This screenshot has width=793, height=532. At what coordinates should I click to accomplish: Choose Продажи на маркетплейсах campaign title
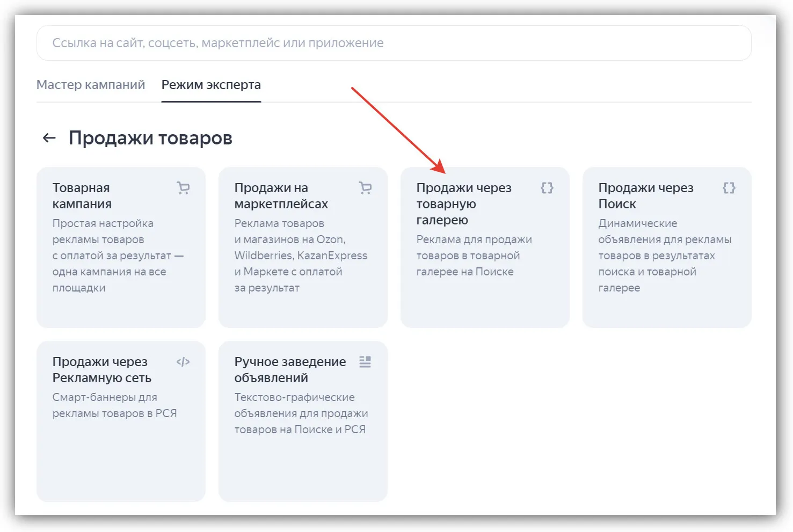[x=281, y=196]
